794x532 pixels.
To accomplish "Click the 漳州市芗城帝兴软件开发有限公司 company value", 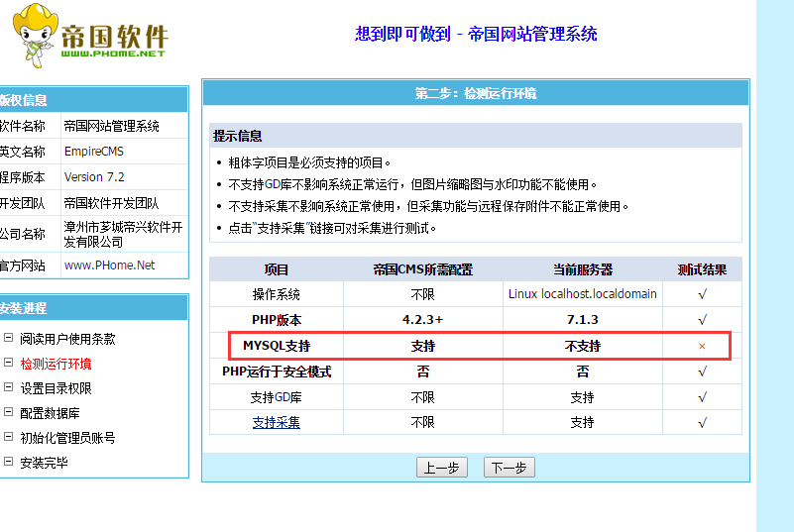I will click(x=123, y=234).
